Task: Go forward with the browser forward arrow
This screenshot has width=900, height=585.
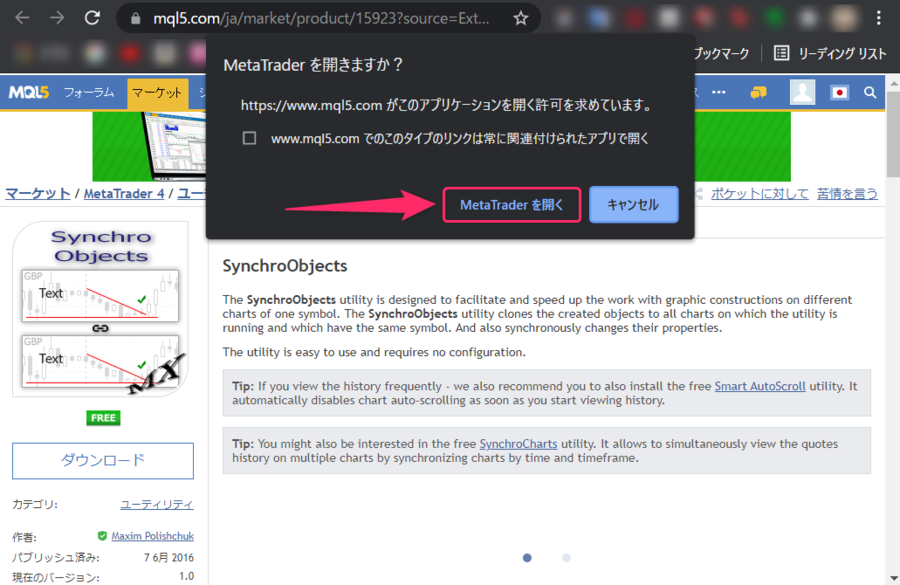Action: [x=57, y=18]
